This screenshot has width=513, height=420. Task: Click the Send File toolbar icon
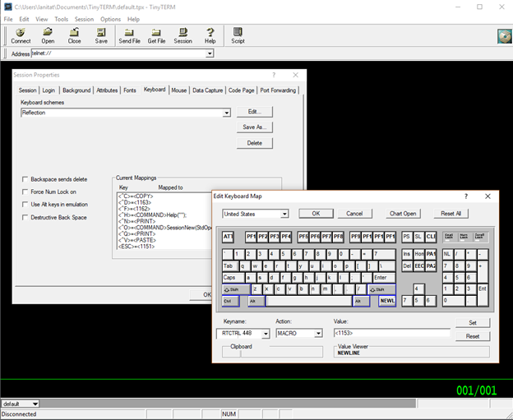pyautogui.click(x=129, y=35)
